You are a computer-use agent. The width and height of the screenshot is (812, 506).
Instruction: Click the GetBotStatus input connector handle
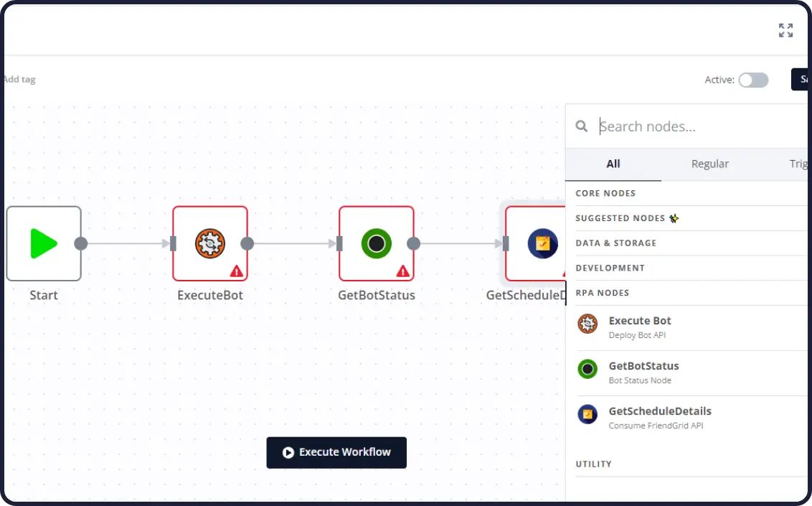pyautogui.click(x=339, y=243)
